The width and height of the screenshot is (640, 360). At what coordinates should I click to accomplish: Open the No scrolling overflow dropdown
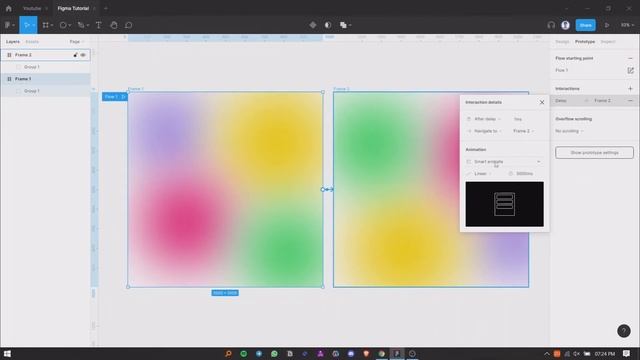[569, 131]
